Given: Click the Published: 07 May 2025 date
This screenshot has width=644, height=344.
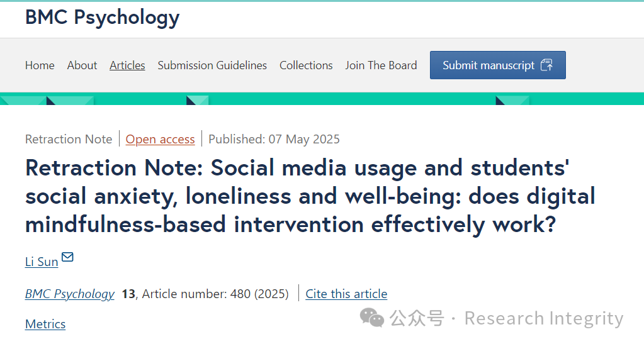Looking at the screenshot, I should point(274,139).
